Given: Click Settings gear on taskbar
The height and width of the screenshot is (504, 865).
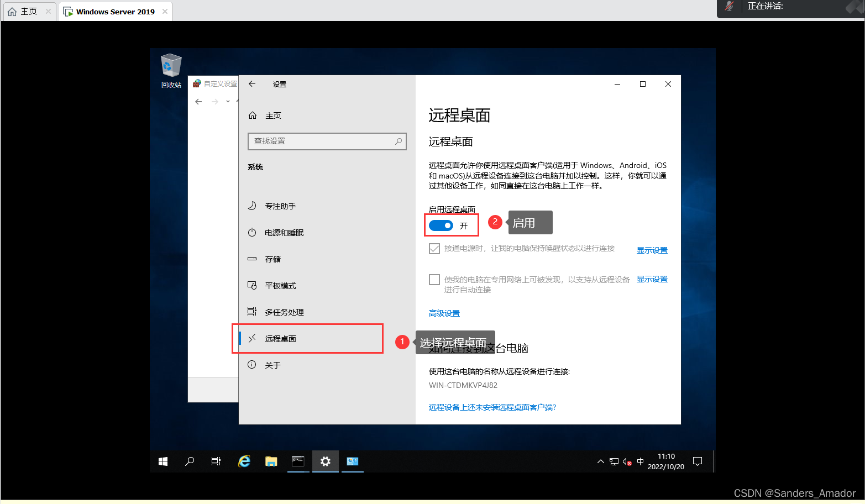Looking at the screenshot, I should pyautogui.click(x=325, y=461).
